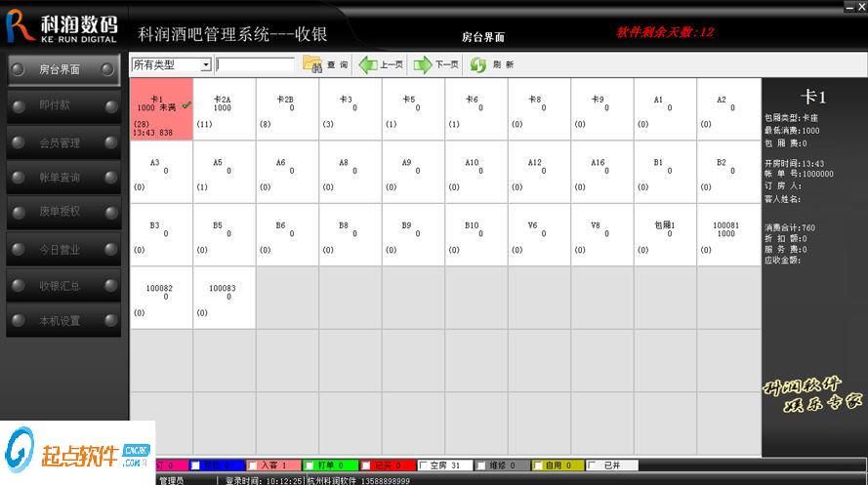Select room card A1
This screenshot has width=868, height=485.
665,109
